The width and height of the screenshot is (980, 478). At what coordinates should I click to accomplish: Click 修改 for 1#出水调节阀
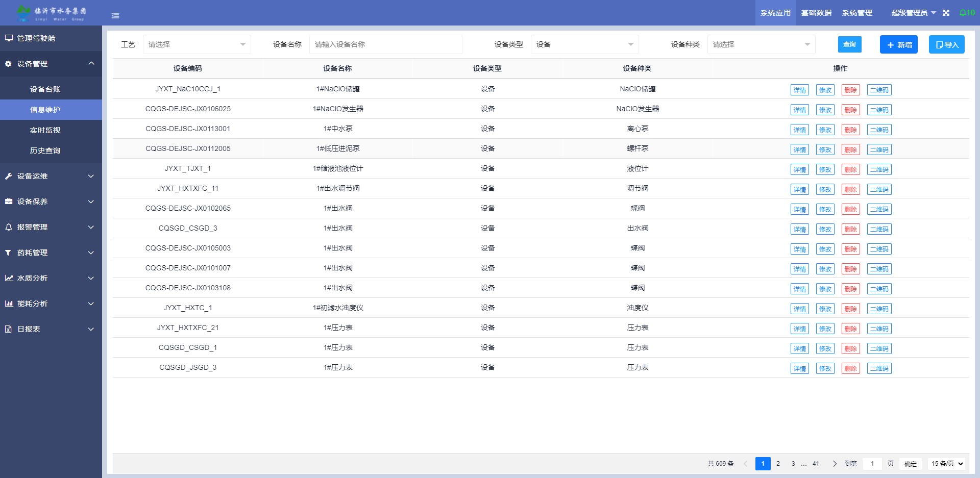tap(825, 189)
